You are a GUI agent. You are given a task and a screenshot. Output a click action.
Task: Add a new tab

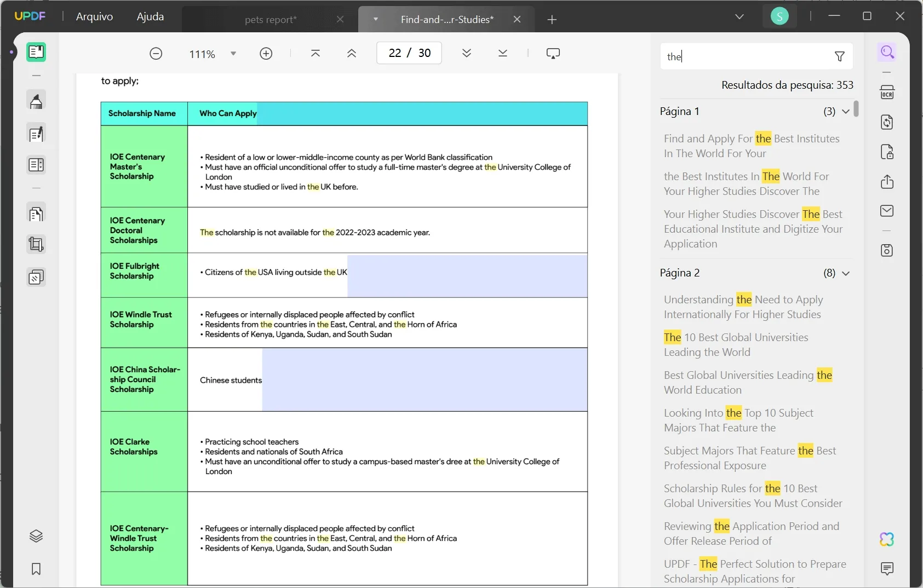552,20
